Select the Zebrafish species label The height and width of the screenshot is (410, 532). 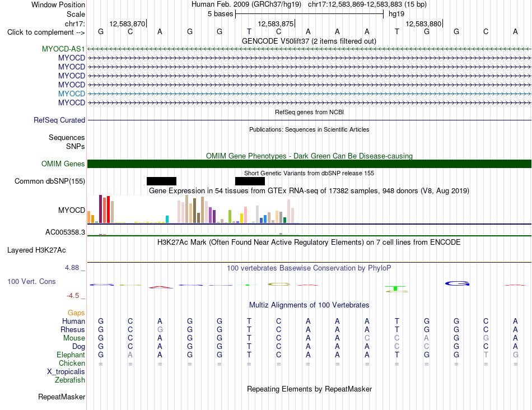pyautogui.click(x=70, y=380)
